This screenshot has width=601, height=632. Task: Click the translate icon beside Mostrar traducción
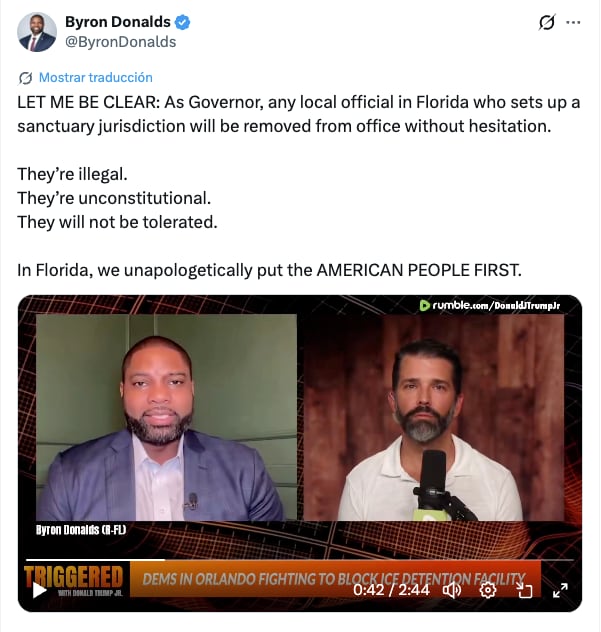(25, 78)
